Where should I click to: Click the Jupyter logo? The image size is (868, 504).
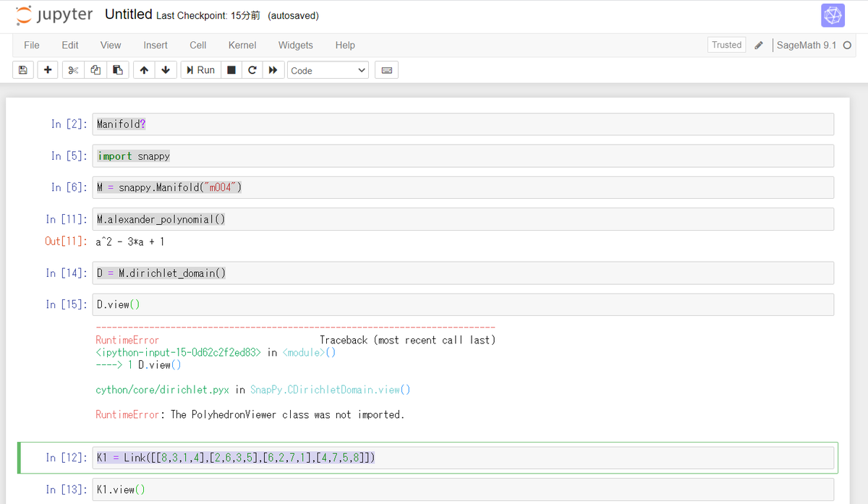54,14
